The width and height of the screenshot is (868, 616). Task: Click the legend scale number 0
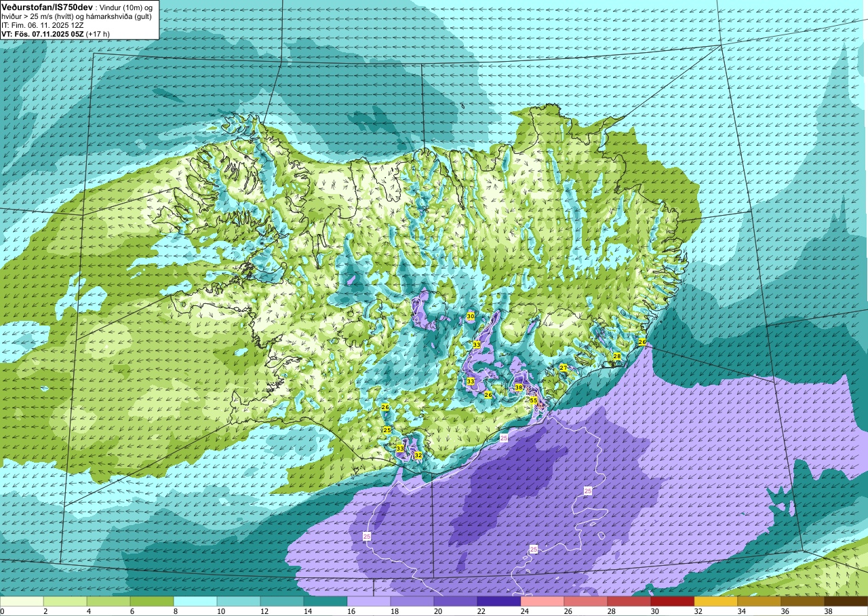(2, 611)
